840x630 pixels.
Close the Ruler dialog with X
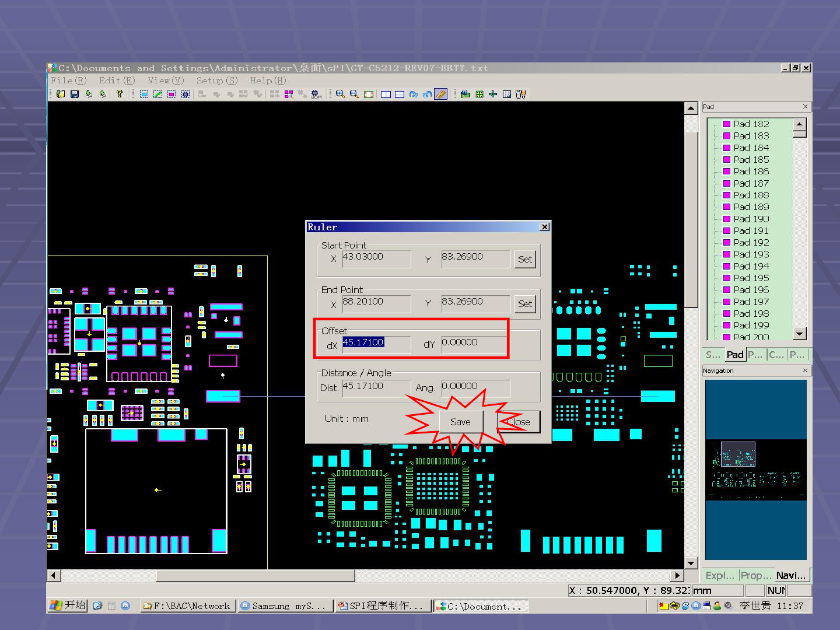(544, 227)
